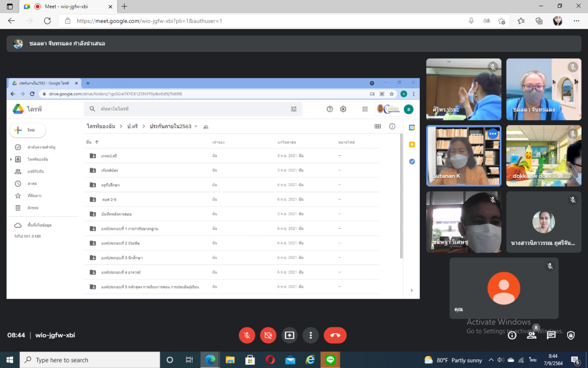
Task: Unmute your microphone in Meet
Action: pos(247,335)
